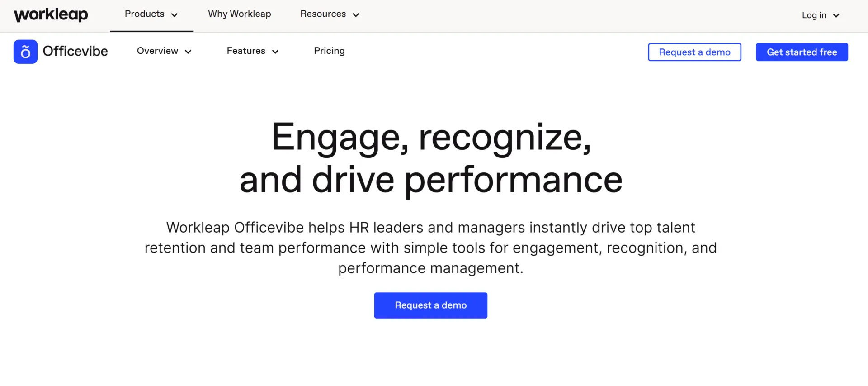The image size is (868, 386).
Task: Expand the Resources menu
Action: pyautogui.click(x=330, y=14)
